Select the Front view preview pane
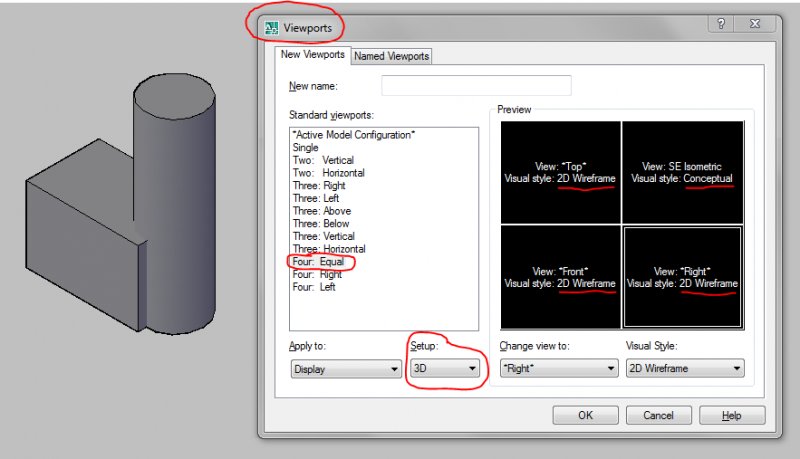 560,277
